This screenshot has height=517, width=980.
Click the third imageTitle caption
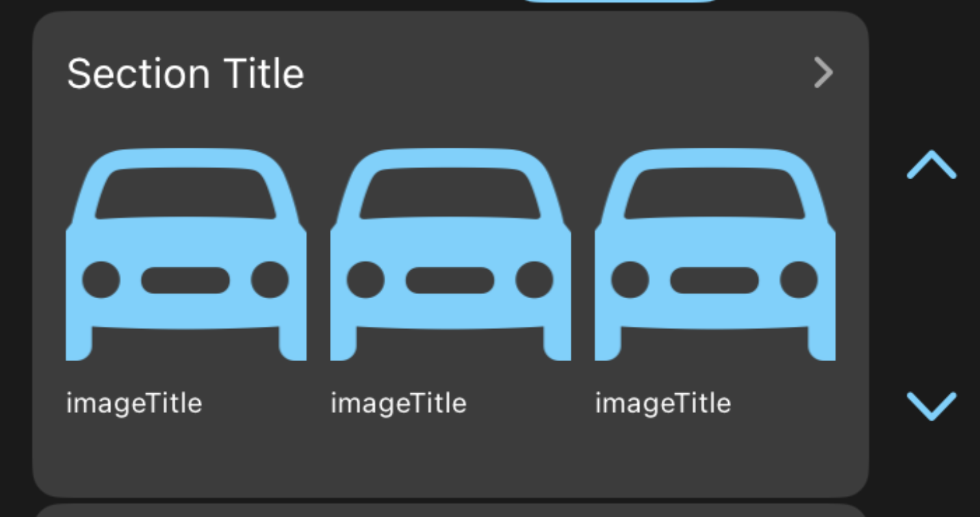(662, 403)
